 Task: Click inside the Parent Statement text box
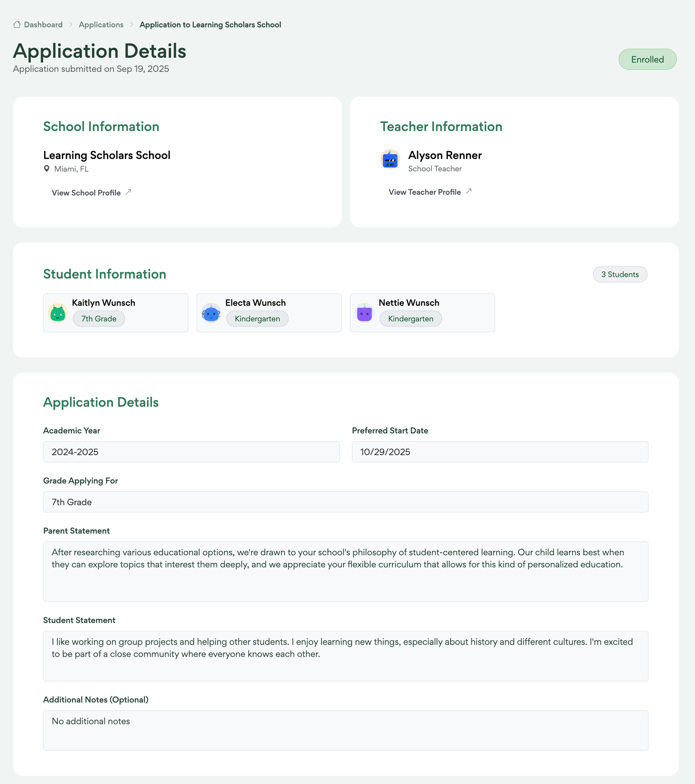click(x=346, y=572)
